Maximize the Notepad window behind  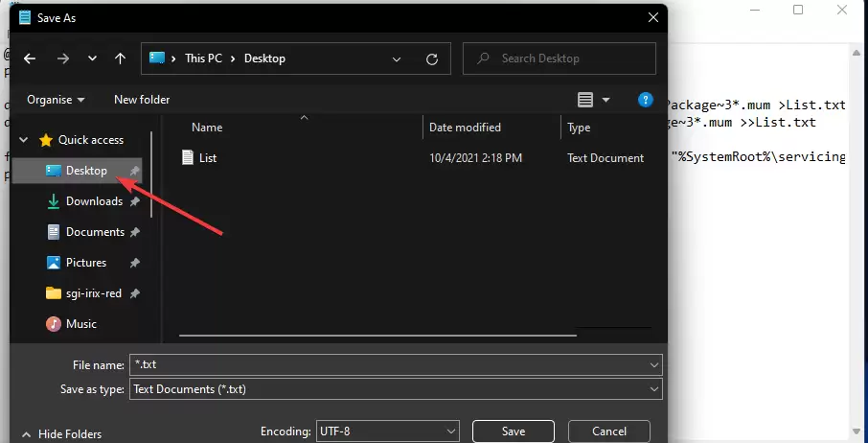point(798,10)
